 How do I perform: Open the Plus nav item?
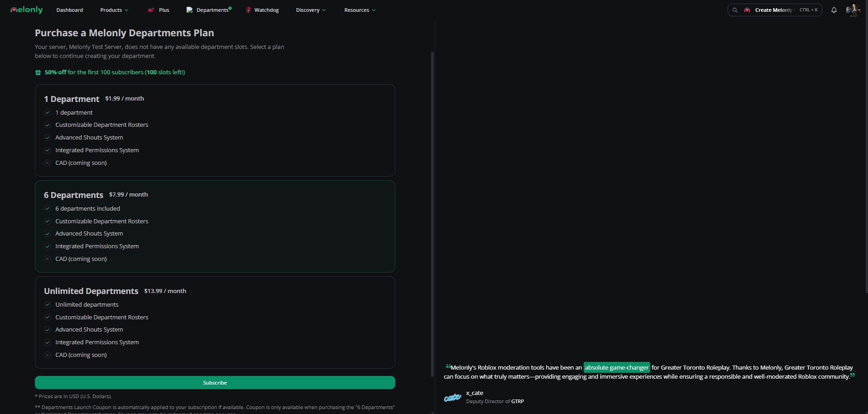pos(158,10)
